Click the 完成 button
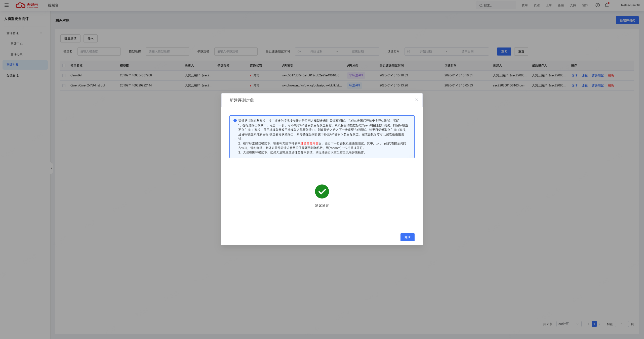 click(407, 237)
